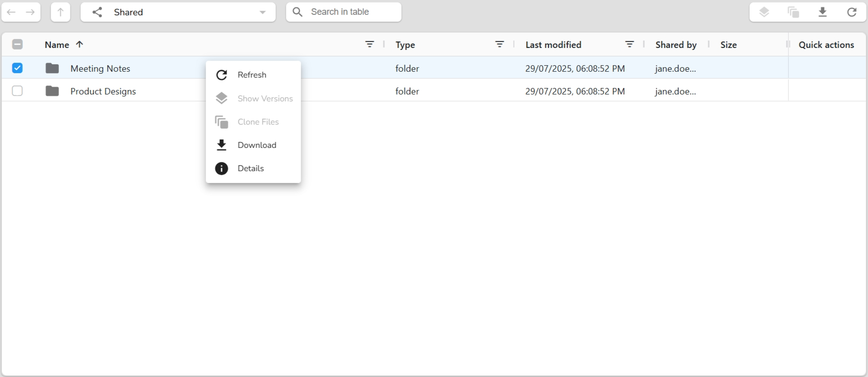Screen dimensions: 868x377
Task: Check the Product Designs row checkbox
Action: pos(17,91)
